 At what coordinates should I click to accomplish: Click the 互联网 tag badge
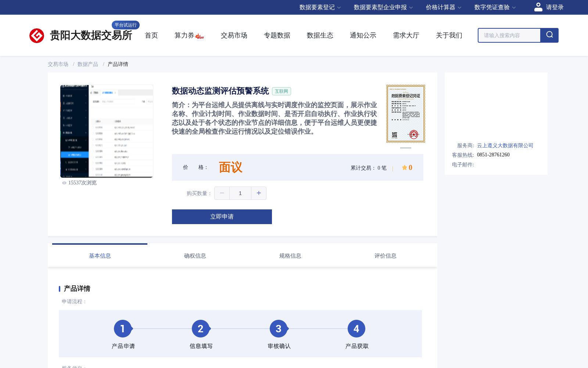point(282,91)
